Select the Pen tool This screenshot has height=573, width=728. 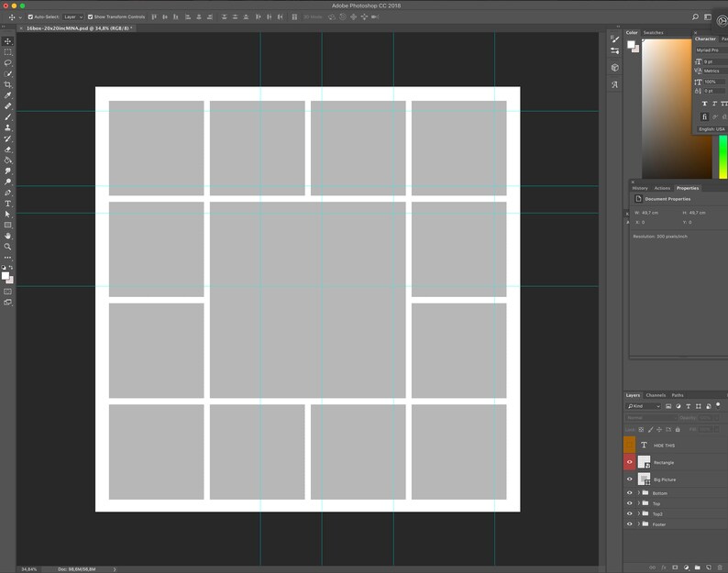tap(8, 193)
